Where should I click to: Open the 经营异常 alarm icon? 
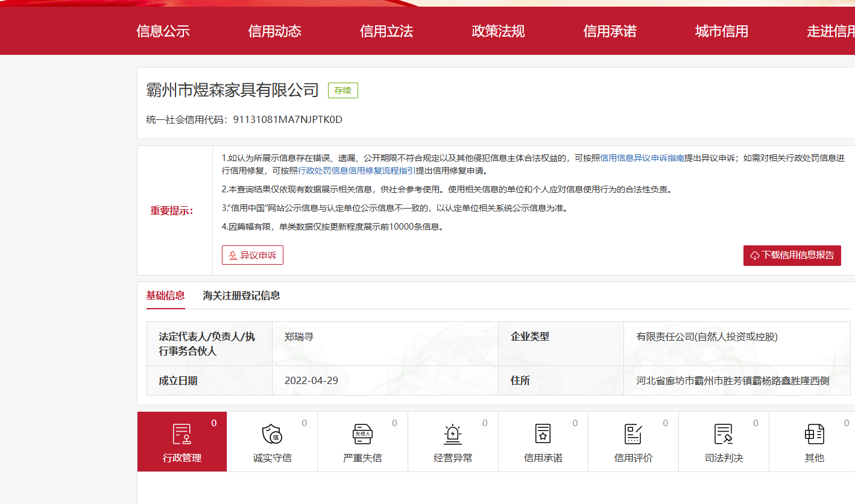pos(453,434)
